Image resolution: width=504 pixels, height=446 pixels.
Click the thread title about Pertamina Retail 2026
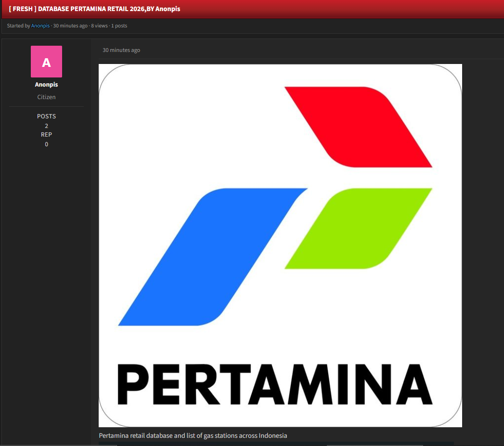coord(94,9)
